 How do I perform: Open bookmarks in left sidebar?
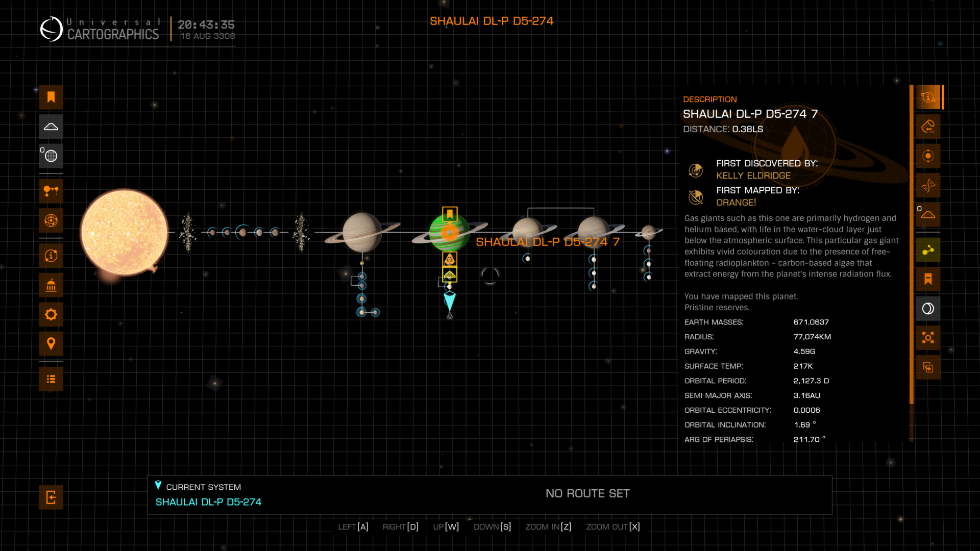pyautogui.click(x=51, y=97)
